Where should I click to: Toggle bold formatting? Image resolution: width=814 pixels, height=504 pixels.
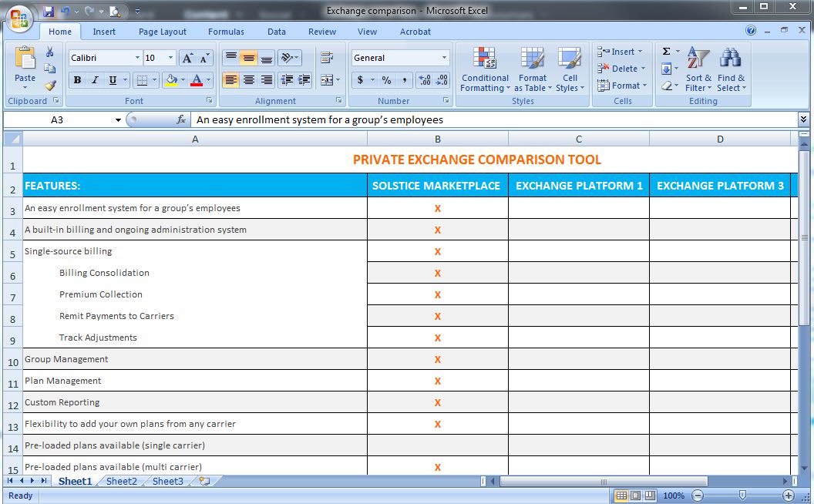tap(77, 80)
